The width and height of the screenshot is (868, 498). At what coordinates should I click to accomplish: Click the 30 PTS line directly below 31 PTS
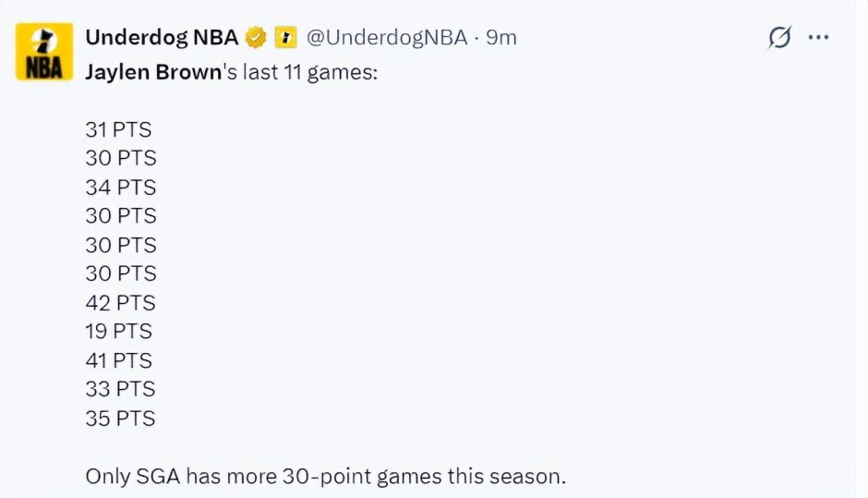pos(121,158)
